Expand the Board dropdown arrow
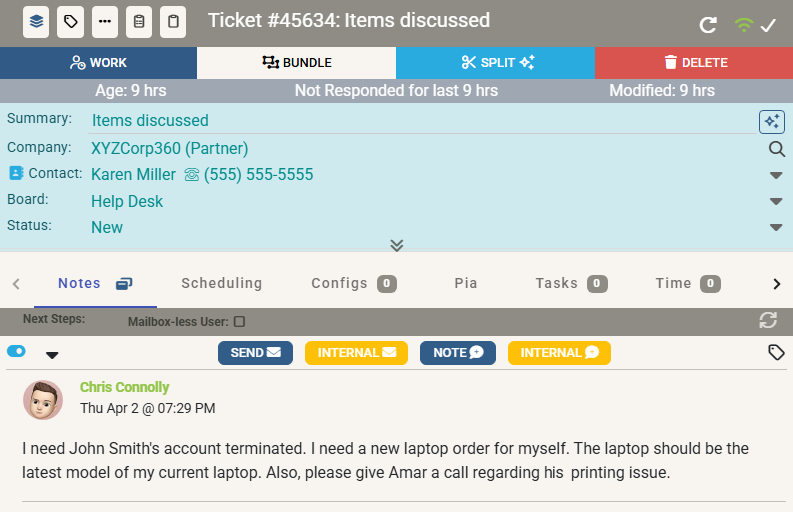Screen dimensions: 793x512 (x=776, y=201)
